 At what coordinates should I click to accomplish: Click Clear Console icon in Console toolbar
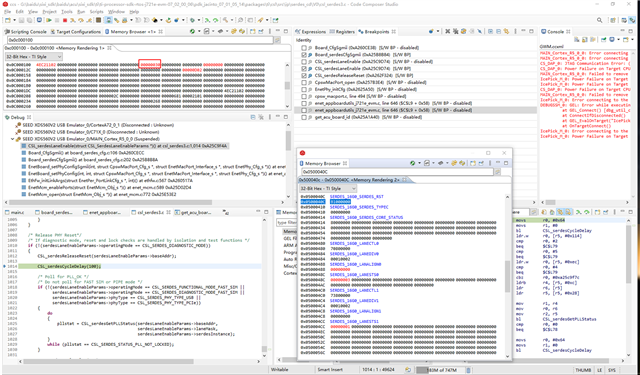click(x=576, y=40)
